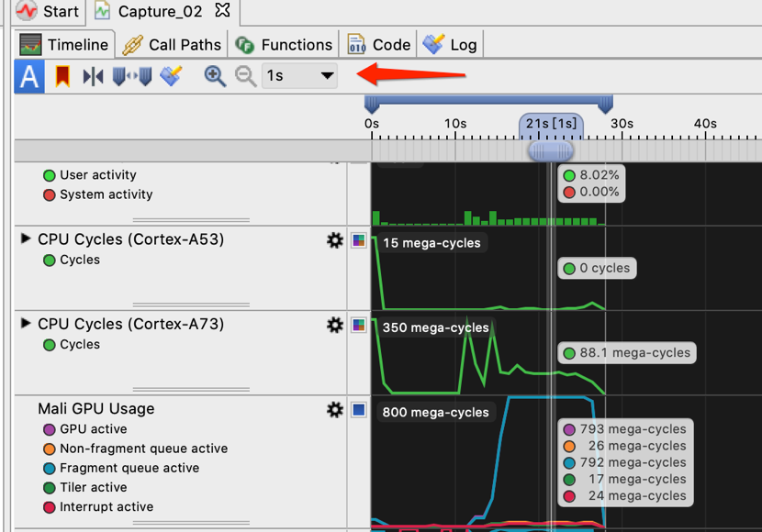Switch to the Timeline tab
Screen dimensions: 762x532
point(63,45)
